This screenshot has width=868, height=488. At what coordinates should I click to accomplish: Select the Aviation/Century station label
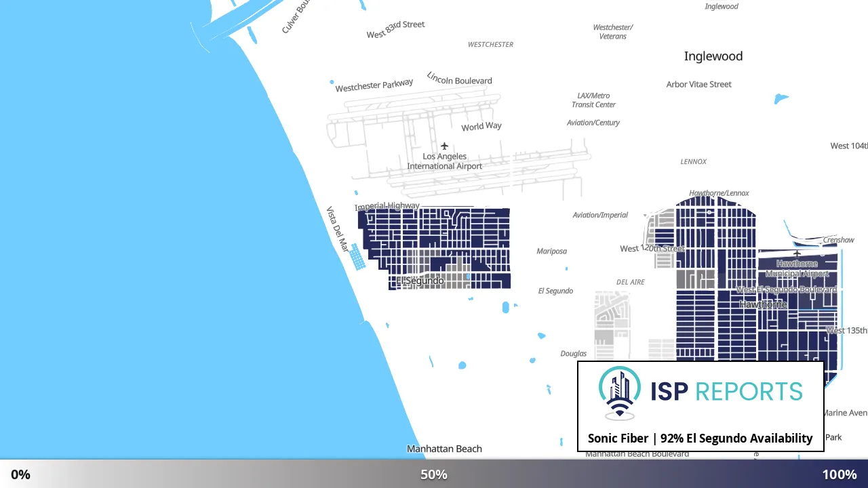pyautogui.click(x=593, y=123)
